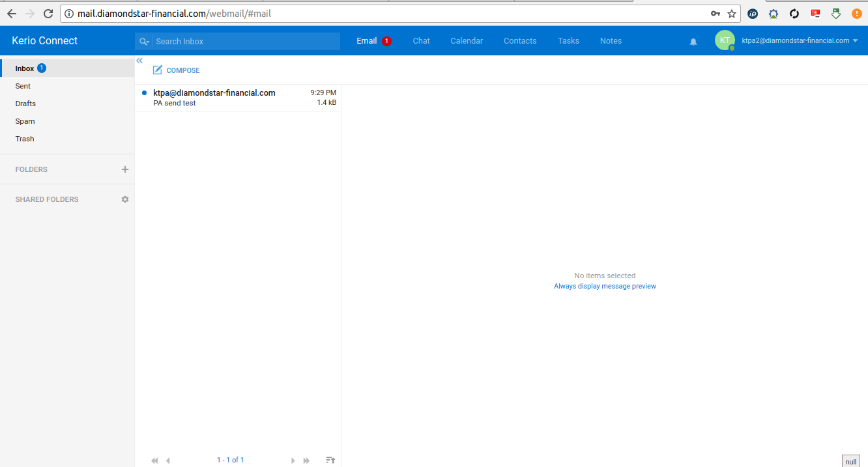Open shared folders settings gear
Screen dimensions: 868x467
[x=125, y=199]
